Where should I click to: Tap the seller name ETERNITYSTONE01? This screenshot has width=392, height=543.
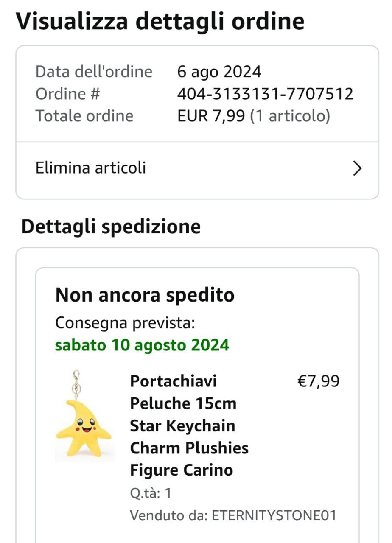click(274, 515)
